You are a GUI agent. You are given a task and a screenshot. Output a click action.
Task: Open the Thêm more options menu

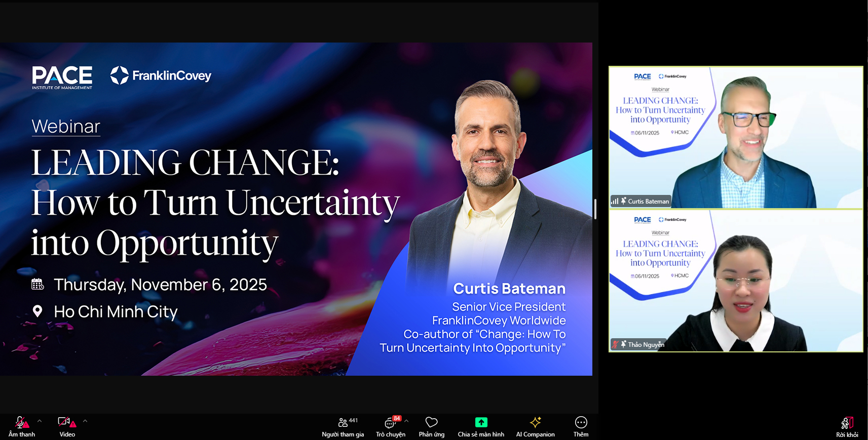pyautogui.click(x=581, y=426)
